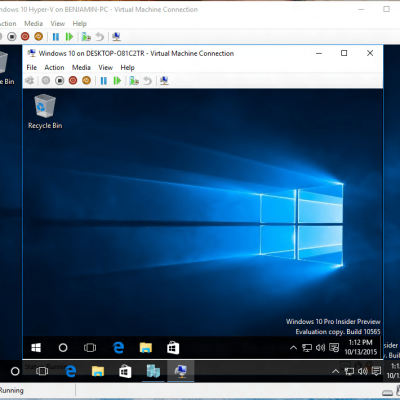Open Store from the innermost taskbar
The width and height of the screenshot is (400, 400).
click(173, 348)
